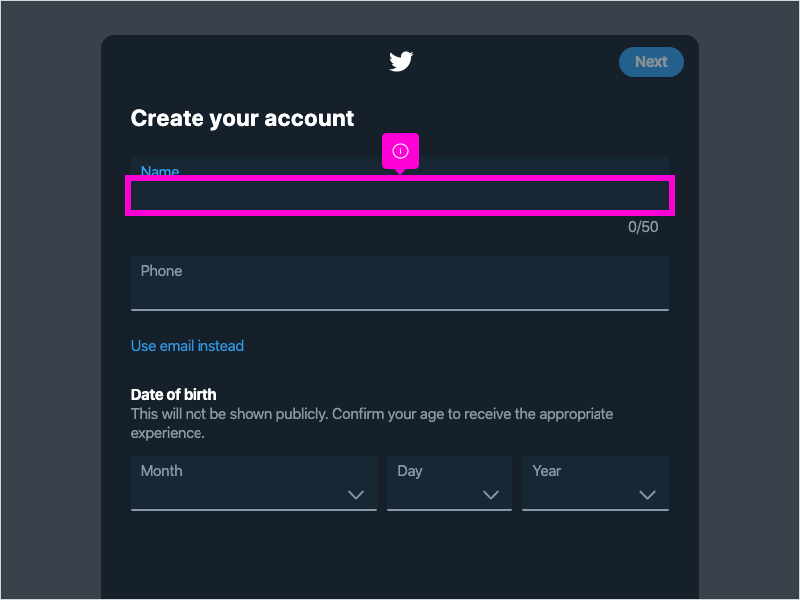Click the Year dropdown chevron arrow
This screenshot has width=800, height=600.
point(647,494)
